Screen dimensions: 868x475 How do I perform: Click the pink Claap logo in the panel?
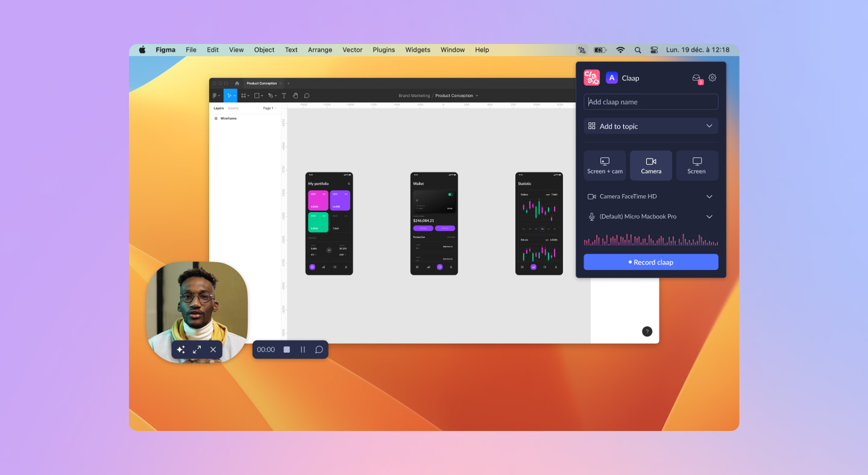point(592,78)
